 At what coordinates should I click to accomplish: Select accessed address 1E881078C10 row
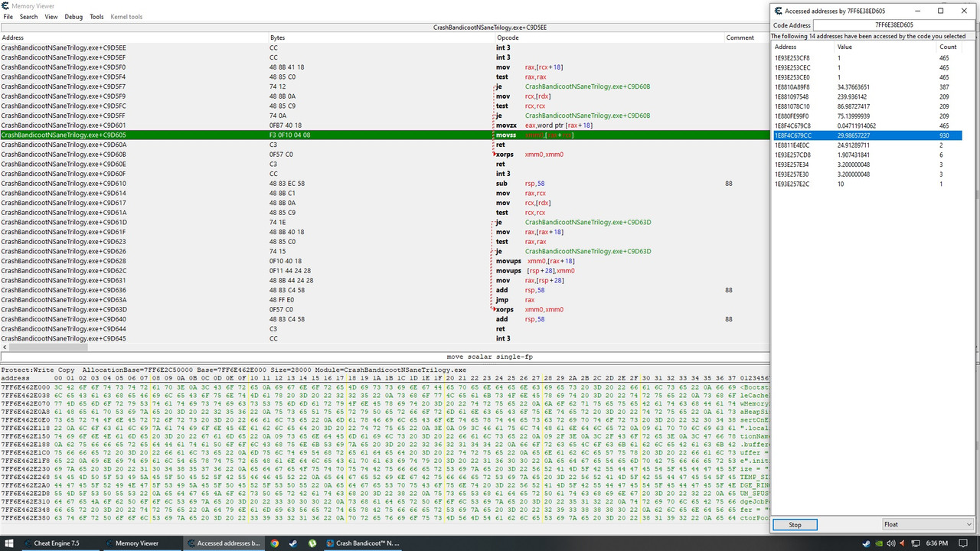[x=867, y=106]
